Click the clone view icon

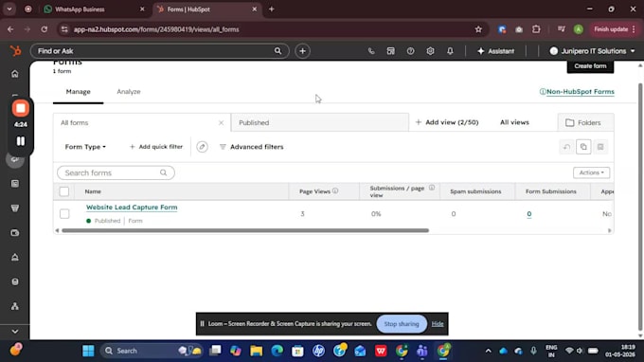pos(583,147)
